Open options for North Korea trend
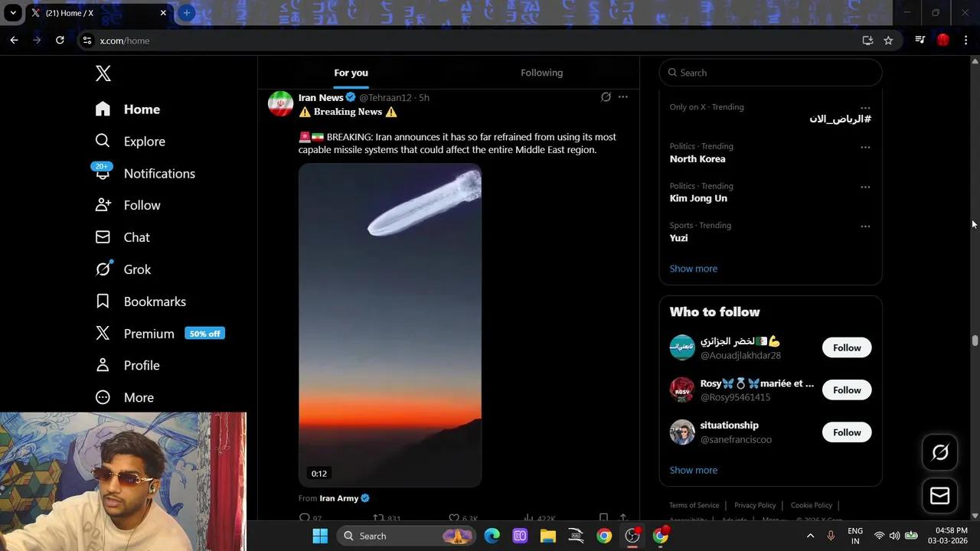980x551 pixels. pos(865,147)
